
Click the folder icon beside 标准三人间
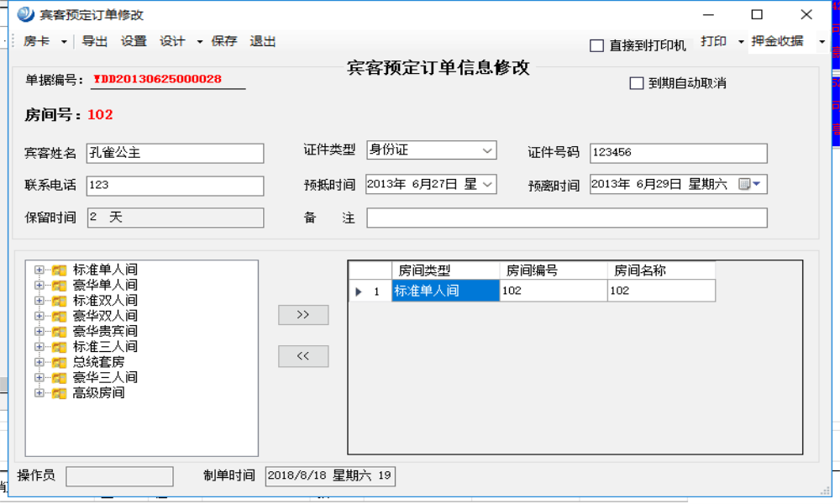pyautogui.click(x=59, y=347)
